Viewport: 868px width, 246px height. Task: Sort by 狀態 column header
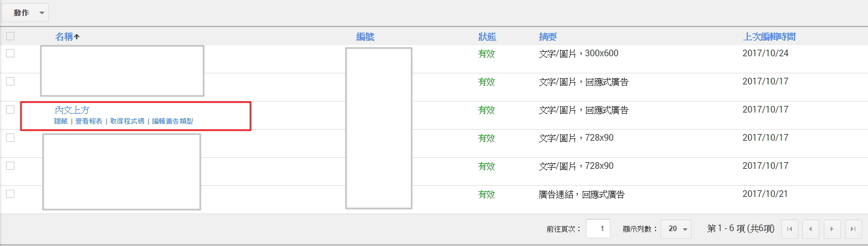coord(487,37)
